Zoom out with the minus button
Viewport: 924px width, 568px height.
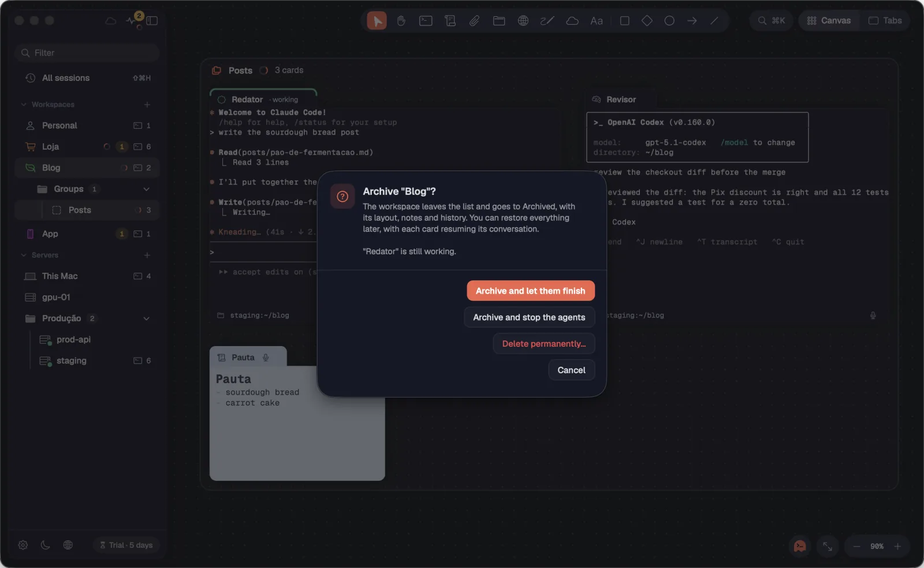point(857,546)
